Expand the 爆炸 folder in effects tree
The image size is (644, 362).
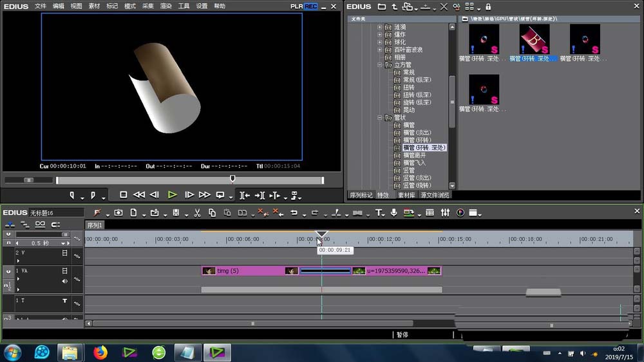pos(380,34)
